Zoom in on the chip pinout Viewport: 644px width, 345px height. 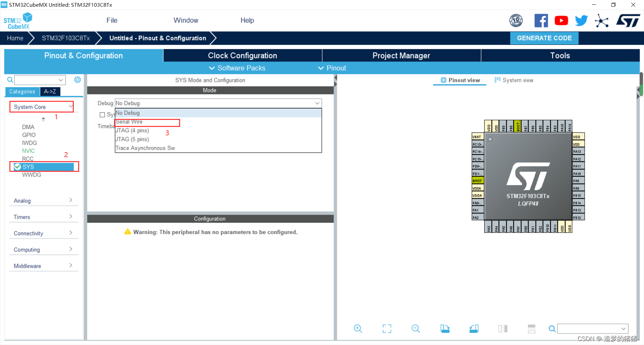point(358,329)
